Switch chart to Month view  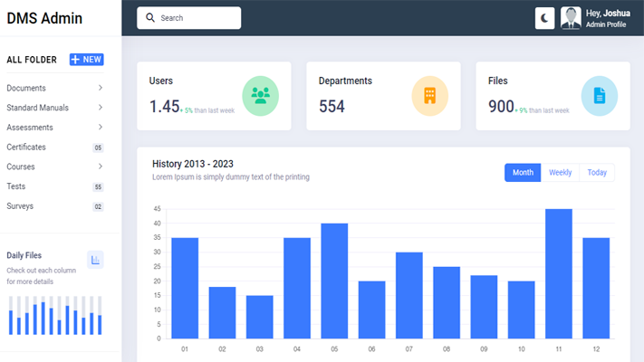tap(523, 173)
